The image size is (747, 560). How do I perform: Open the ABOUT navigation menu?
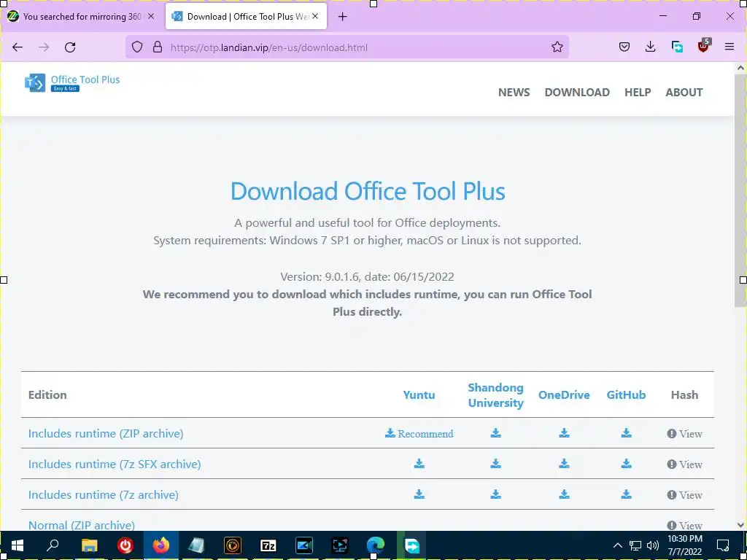pos(684,92)
